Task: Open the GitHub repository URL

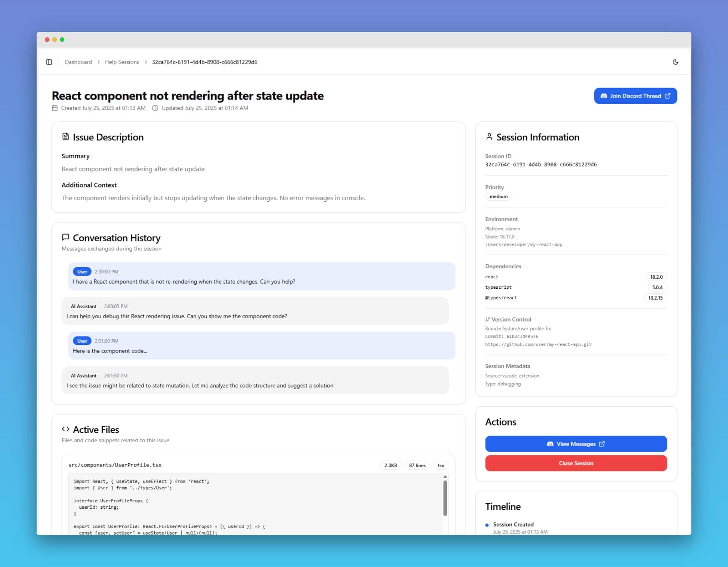Action: click(538, 344)
